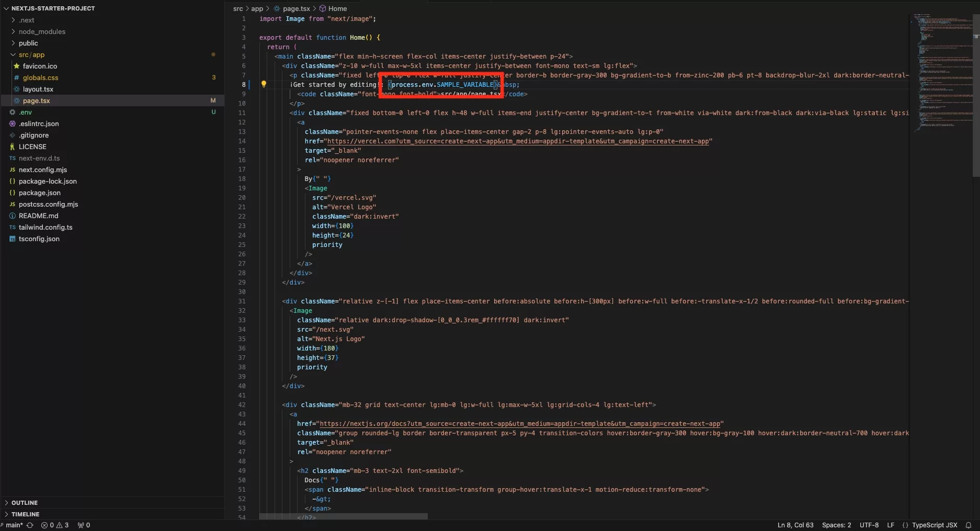Image resolution: width=980 pixels, height=531 pixels.
Task: Click the React icon beside page.tsx breadcrumb
Action: (276, 8)
